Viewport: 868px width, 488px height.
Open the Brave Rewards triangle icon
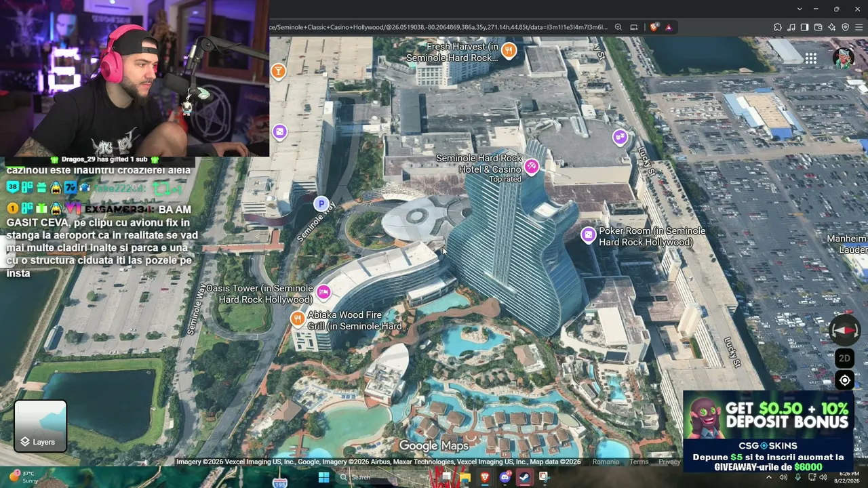[x=669, y=27]
